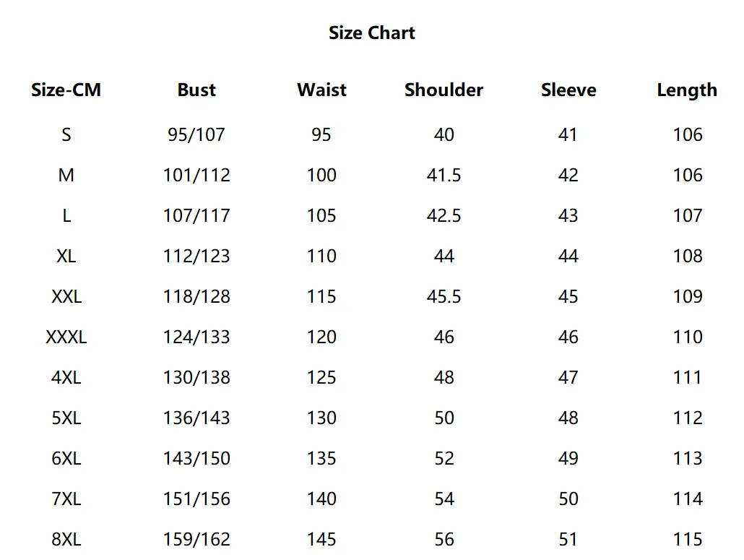
Task: Click the Sleeve column header
Action: tap(568, 90)
